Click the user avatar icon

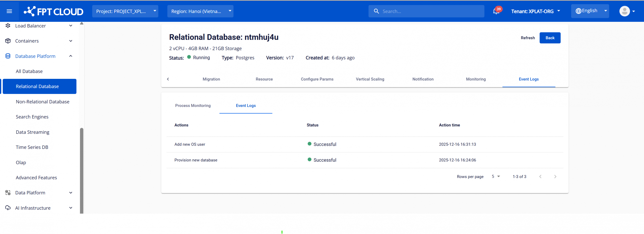[x=624, y=11]
